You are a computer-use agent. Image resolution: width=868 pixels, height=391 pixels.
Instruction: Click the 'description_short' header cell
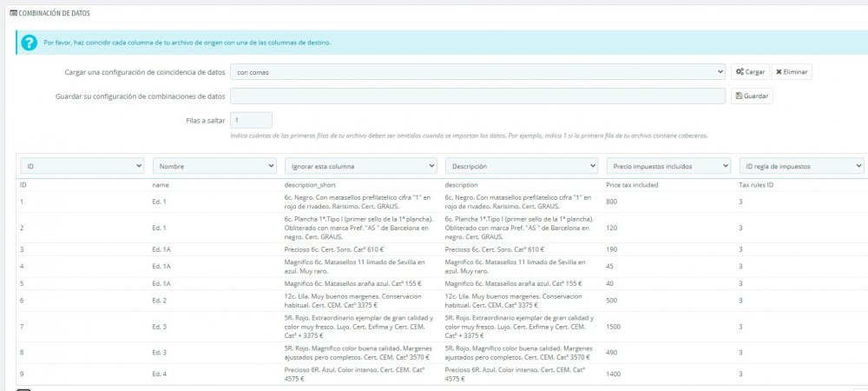(x=308, y=185)
